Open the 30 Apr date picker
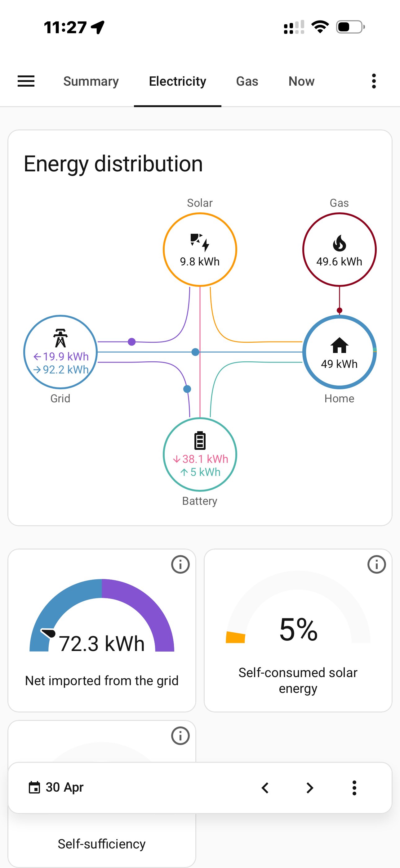The image size is (400, 868). (x=56, y=788)
